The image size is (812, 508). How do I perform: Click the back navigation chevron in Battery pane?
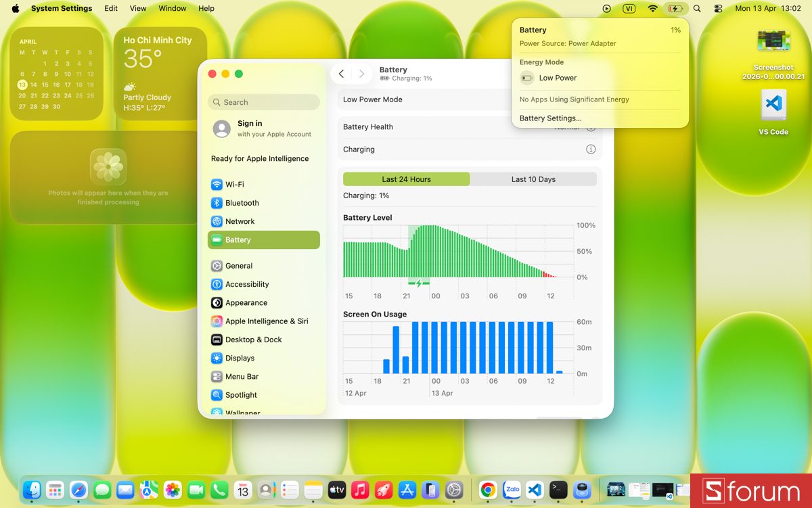tap(341, 73)
